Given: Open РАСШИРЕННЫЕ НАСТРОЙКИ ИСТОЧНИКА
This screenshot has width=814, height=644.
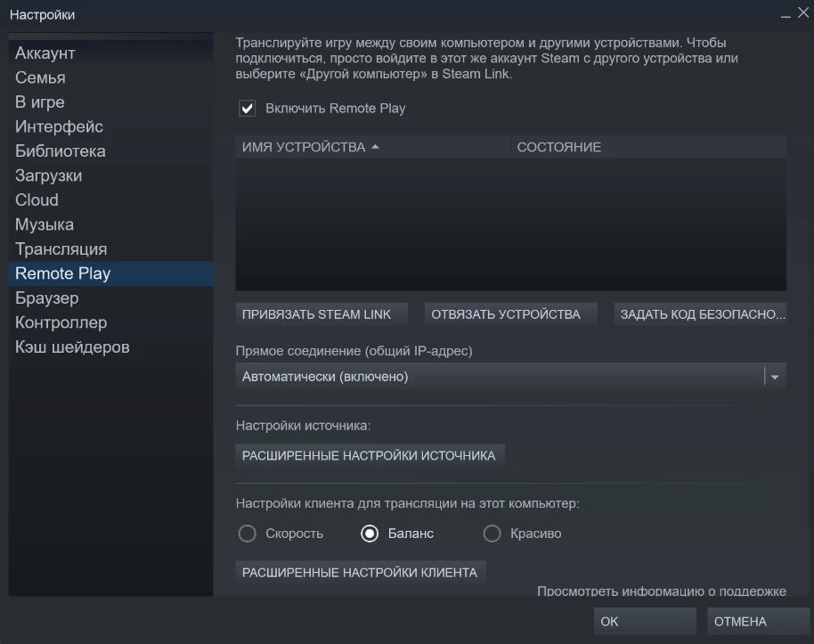Looking at the screenshot, I should coord(370,455).
